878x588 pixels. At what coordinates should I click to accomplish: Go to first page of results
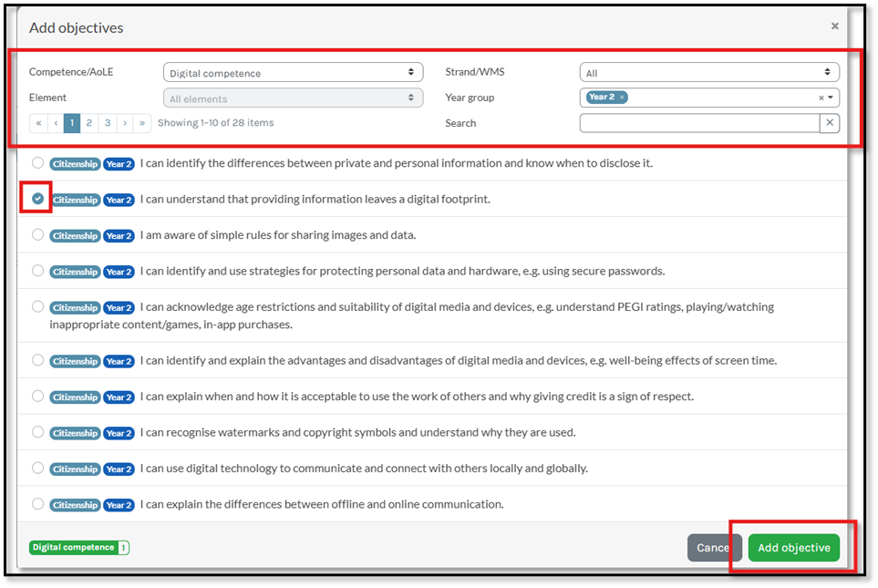click(38, 123)
